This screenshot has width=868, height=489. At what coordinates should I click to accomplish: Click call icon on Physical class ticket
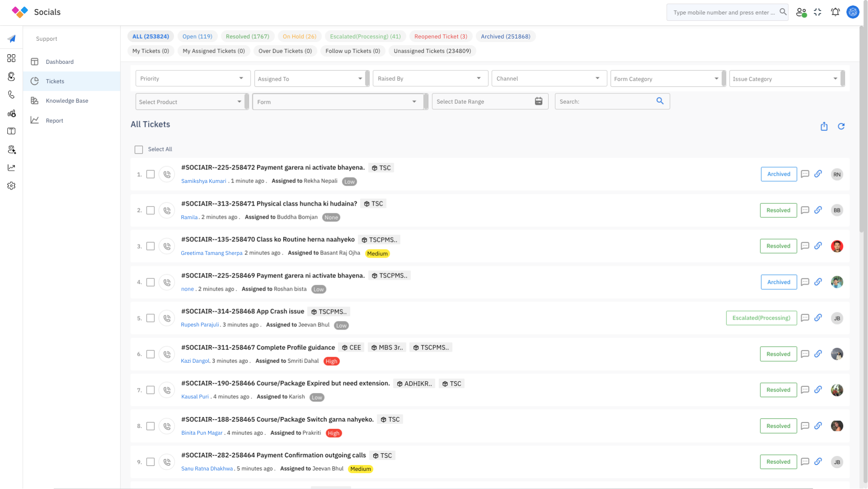(x=167, y=211)
